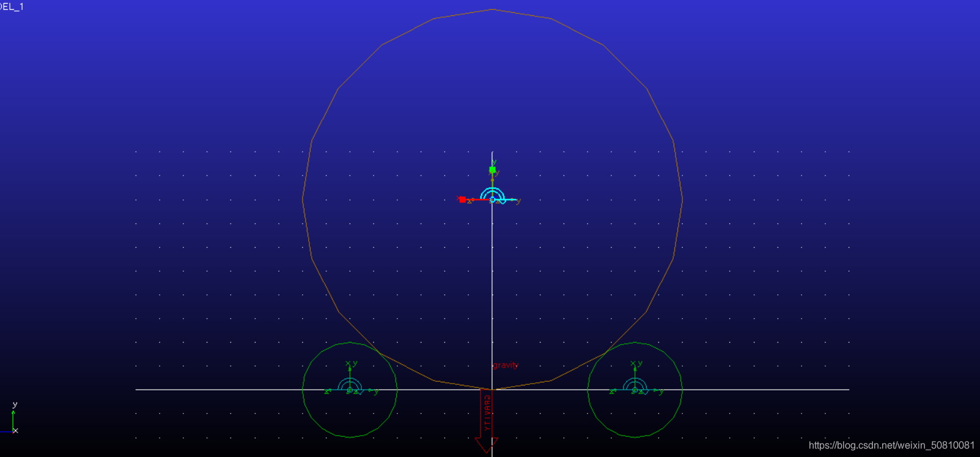
Task: Click the cyan revolute joint icon at the large circle center
Action: coord(492,196)
